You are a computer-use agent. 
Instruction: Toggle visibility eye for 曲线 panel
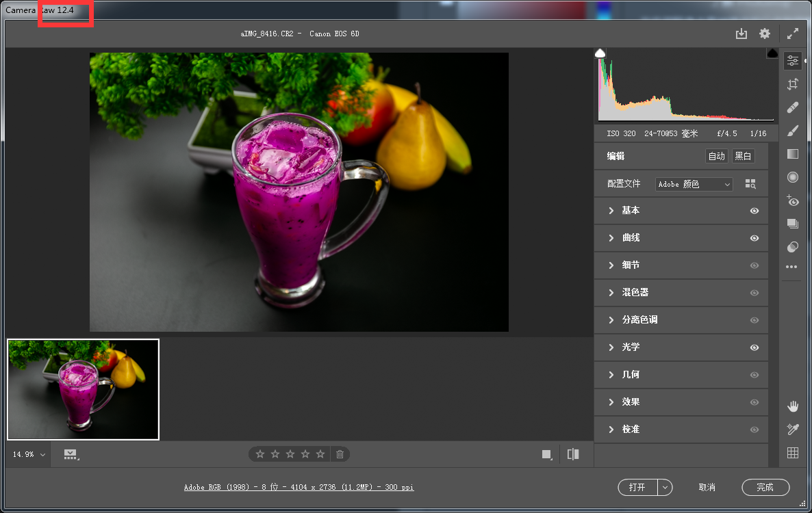click(x=754, y=238)
